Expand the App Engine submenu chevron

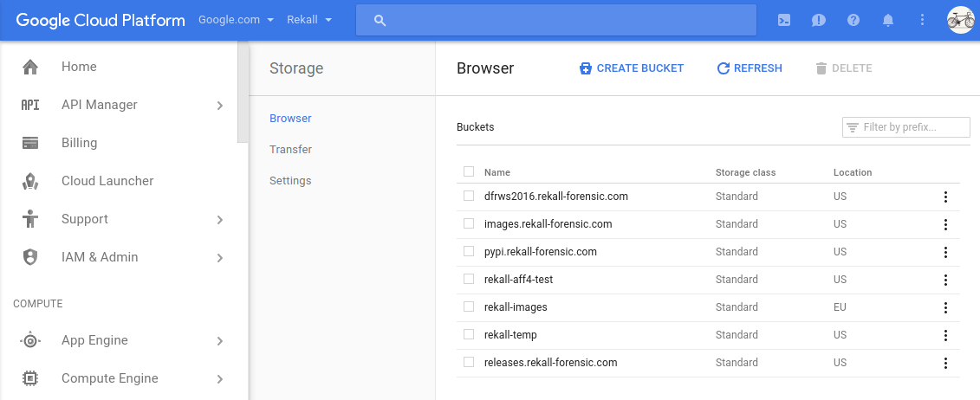220,341
